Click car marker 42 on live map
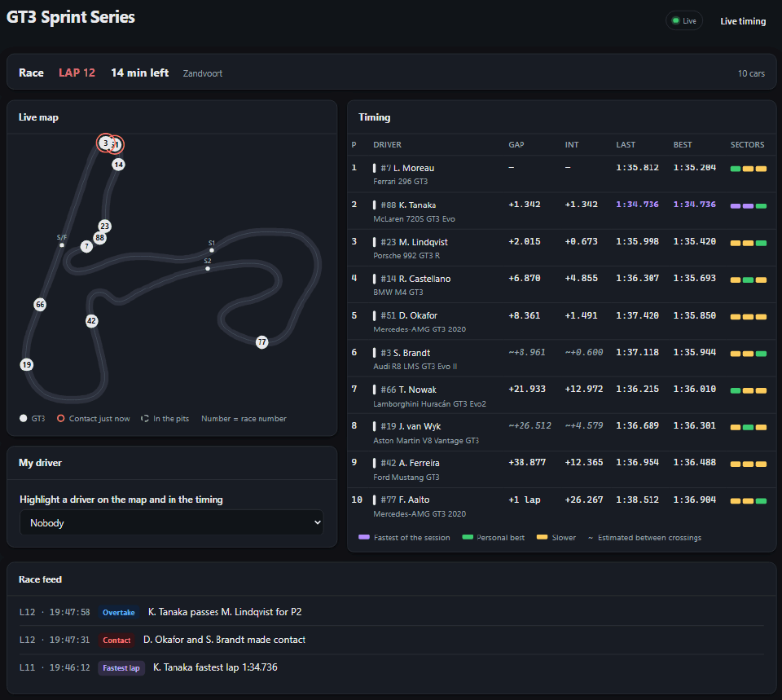The width and height of the screenshot is (782, 700). 91,321
